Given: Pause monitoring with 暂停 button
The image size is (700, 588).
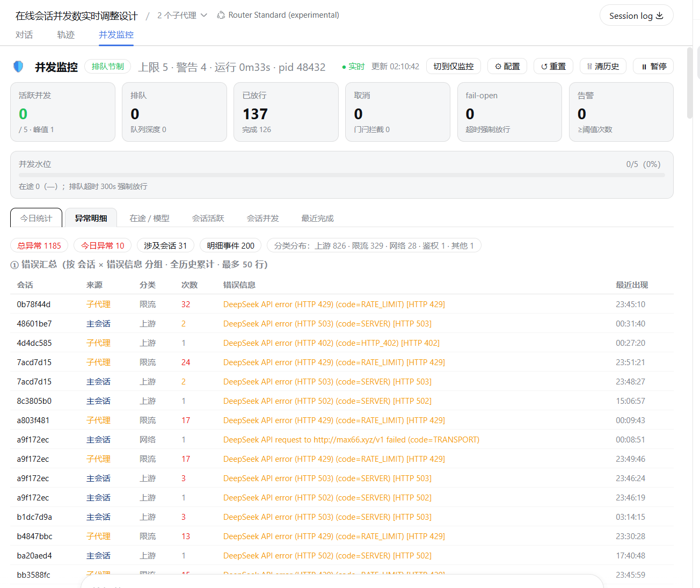Looking at the screenshot, I should [x=653, y=67].
